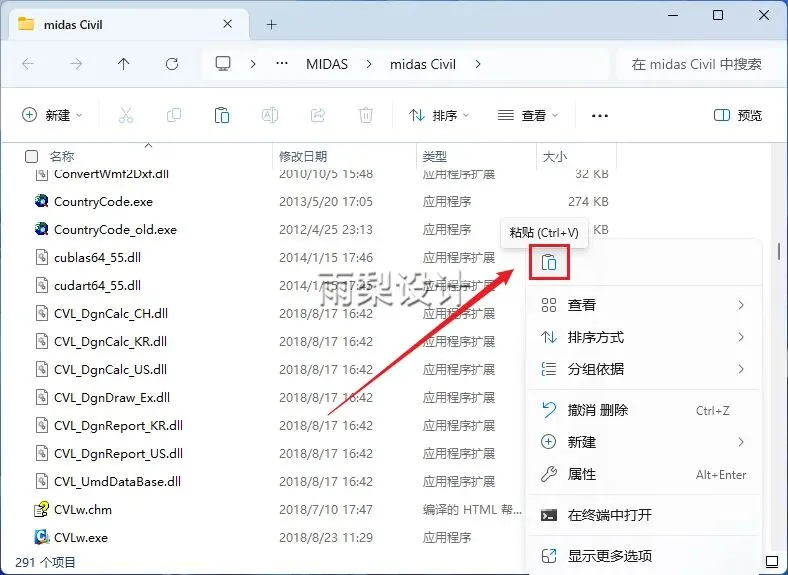Viewport: 788px width, 575px height.
Task: Open the see more ellipsis in toolbar
Action: [600, 116]
